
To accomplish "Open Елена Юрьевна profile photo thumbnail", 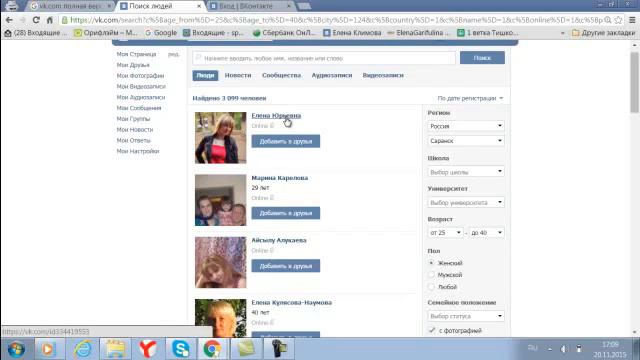I will click(x=220, y=138).
